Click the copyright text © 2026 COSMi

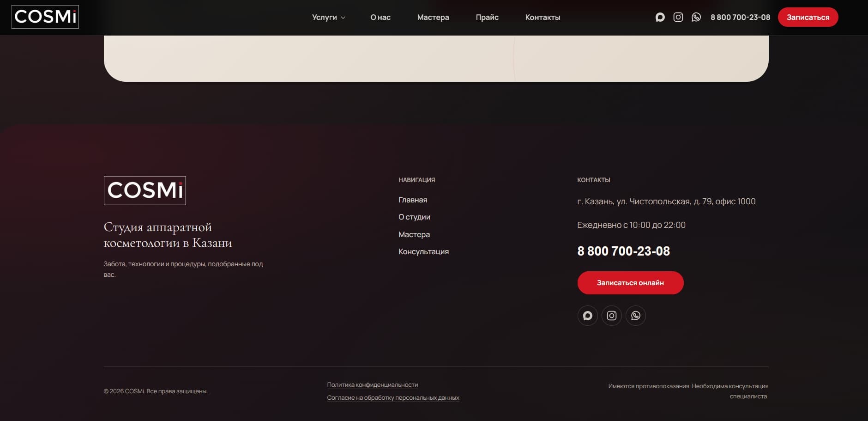point(156,391)
